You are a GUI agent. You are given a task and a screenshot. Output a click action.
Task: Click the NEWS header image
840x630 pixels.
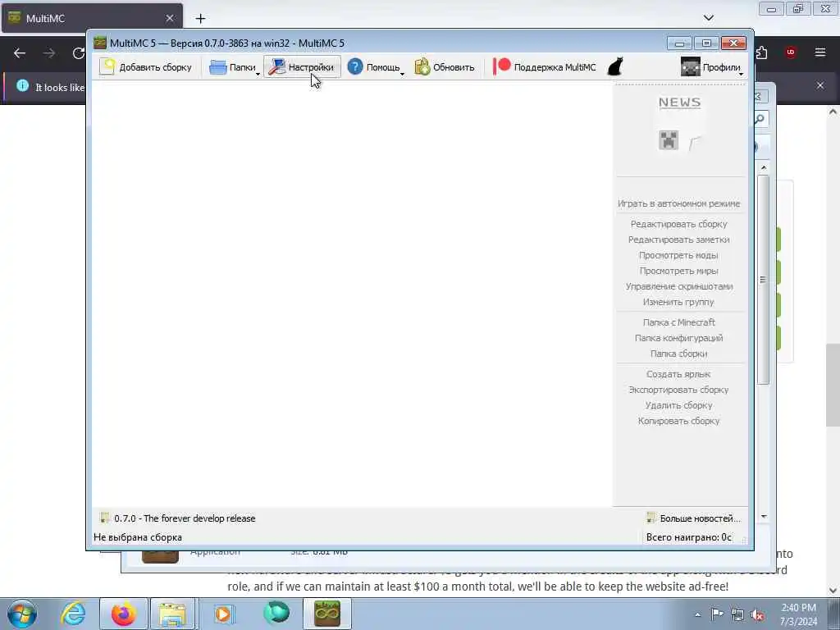click(x=679, y=103)
